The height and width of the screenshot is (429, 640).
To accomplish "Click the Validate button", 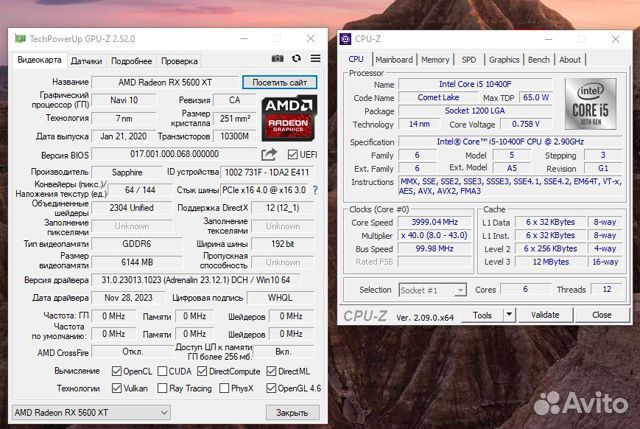I will click(x=544, y=315).
